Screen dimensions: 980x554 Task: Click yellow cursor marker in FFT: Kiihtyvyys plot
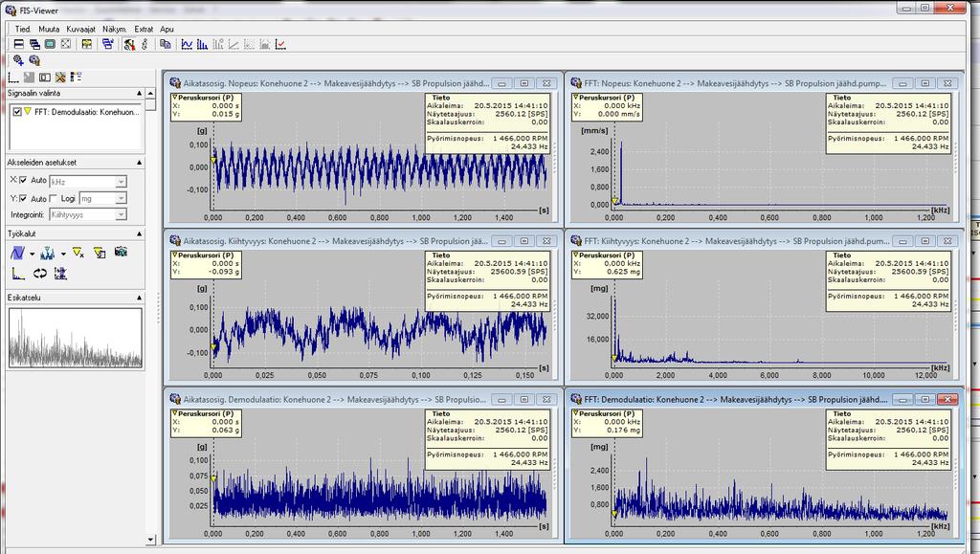click(614, 358)
